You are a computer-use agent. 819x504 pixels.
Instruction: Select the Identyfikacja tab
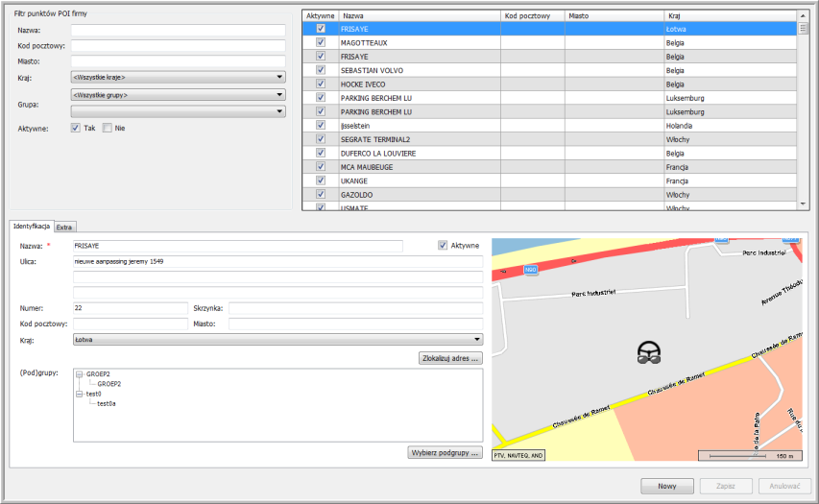pos(32,226)
